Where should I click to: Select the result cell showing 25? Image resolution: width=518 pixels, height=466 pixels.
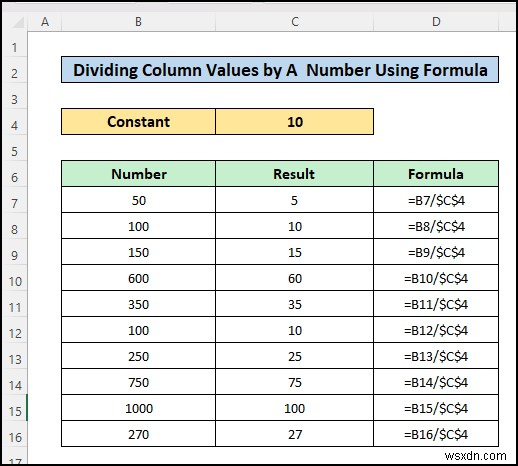click(x=295, y=356)
